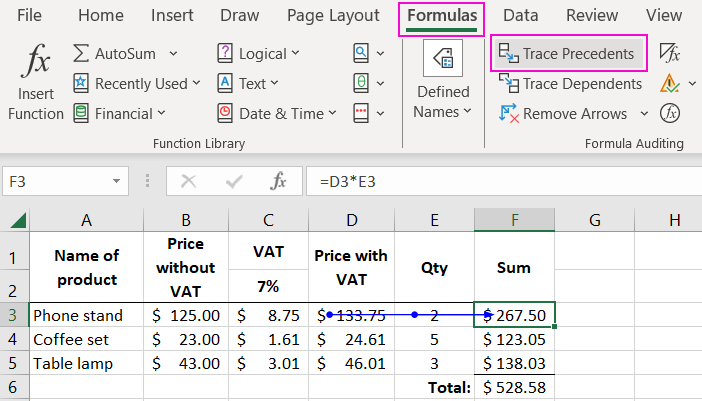Expand the AutoSum dropdown arrow
The width and height of the screenshot is (702, 401).
click(x=174, y=54)
